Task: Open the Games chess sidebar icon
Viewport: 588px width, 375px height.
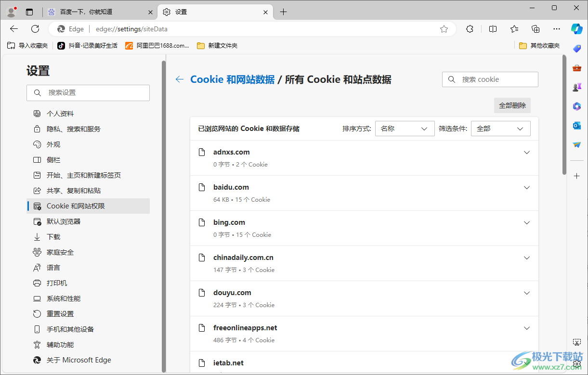Action: click(577, 87)
